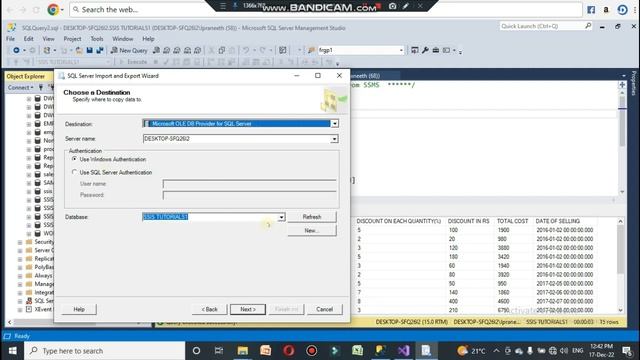The image size is (640, 360).
Task: Click the Bandicam camera screenshot icon
Action: pos(392,6)
